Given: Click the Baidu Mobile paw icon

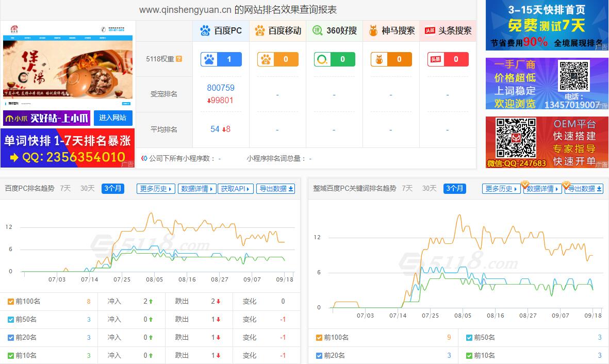Looking at the screenshot, I should [260, 31].
